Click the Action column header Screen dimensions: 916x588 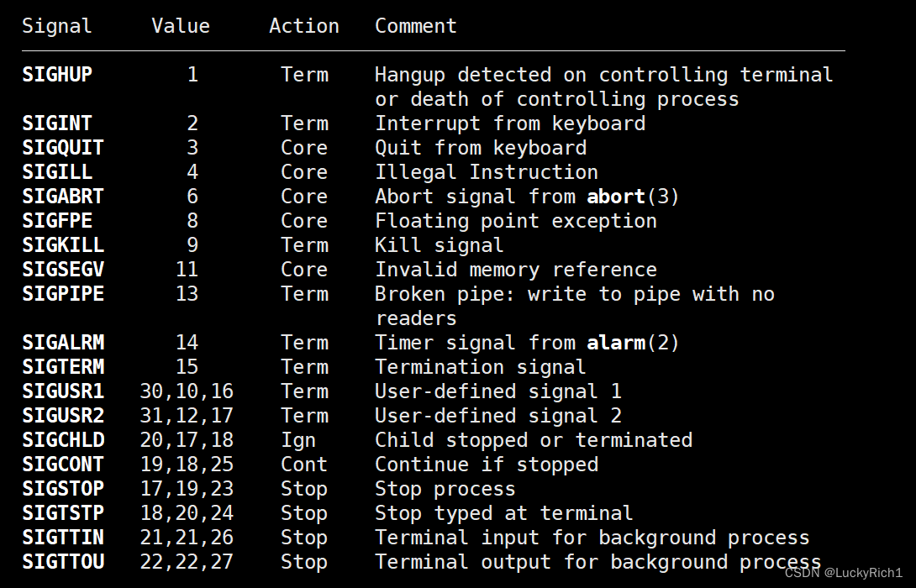click(x=303, y=26)
